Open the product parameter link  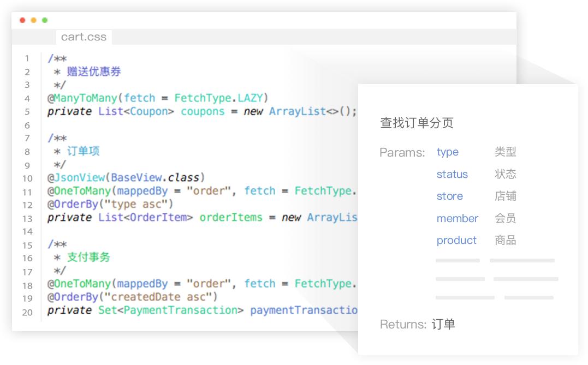456,240
